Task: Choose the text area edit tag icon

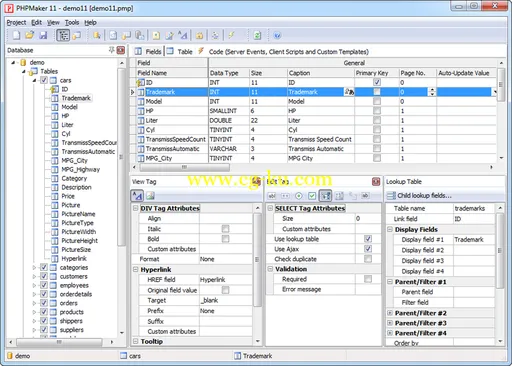Action: click(x=339, y=196)
